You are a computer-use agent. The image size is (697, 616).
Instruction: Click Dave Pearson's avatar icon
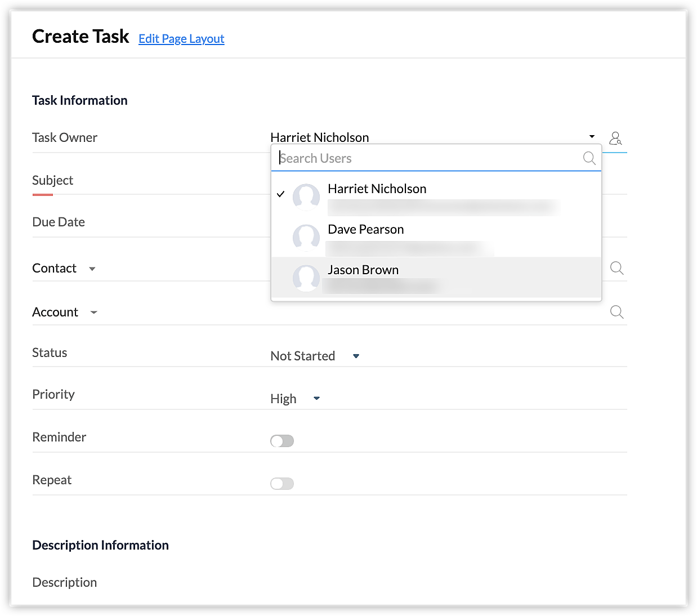(x=306, y=237)
